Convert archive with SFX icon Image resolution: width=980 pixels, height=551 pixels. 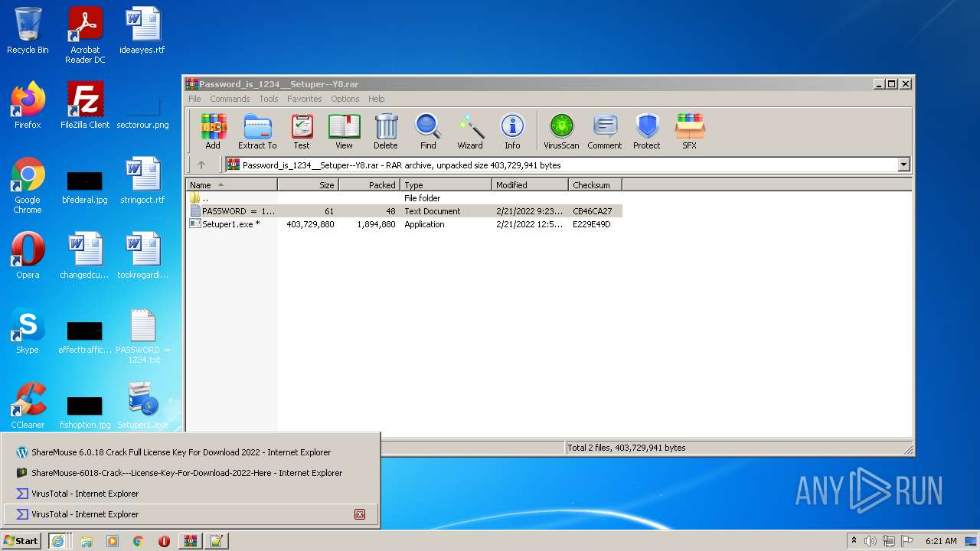(690, 132)
